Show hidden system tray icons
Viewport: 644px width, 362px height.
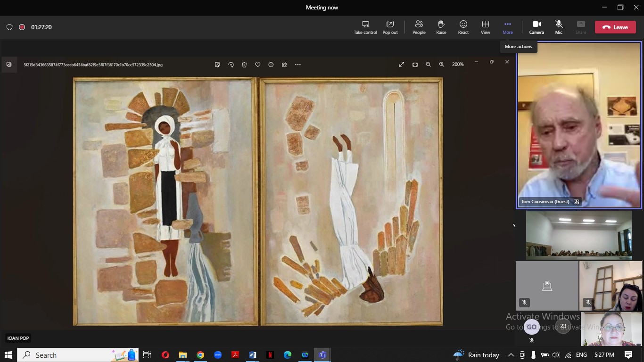511,355
